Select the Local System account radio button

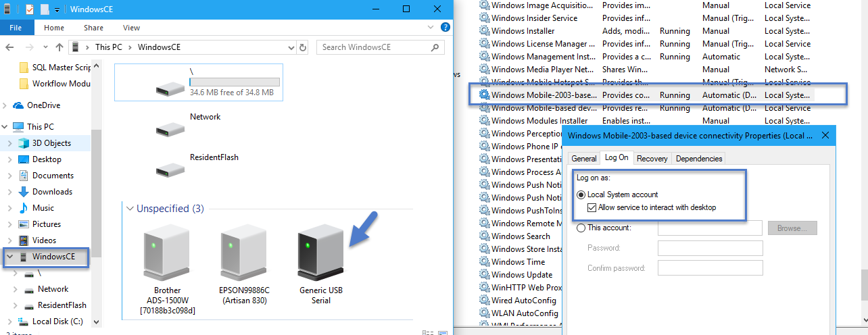581,195
